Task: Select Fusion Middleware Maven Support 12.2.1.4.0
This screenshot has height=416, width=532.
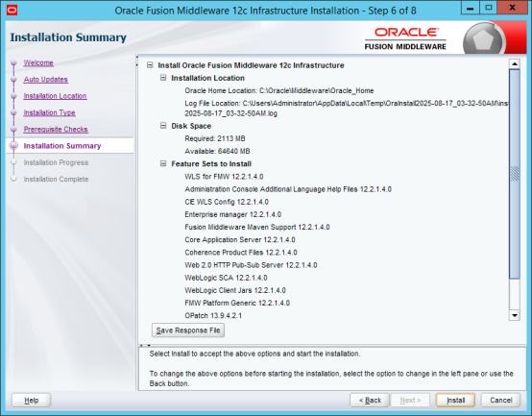Action: (x=256, y=227)
